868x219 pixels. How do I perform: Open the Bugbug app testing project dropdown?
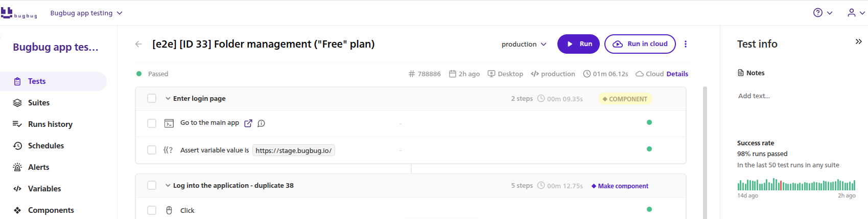point(86,13)
